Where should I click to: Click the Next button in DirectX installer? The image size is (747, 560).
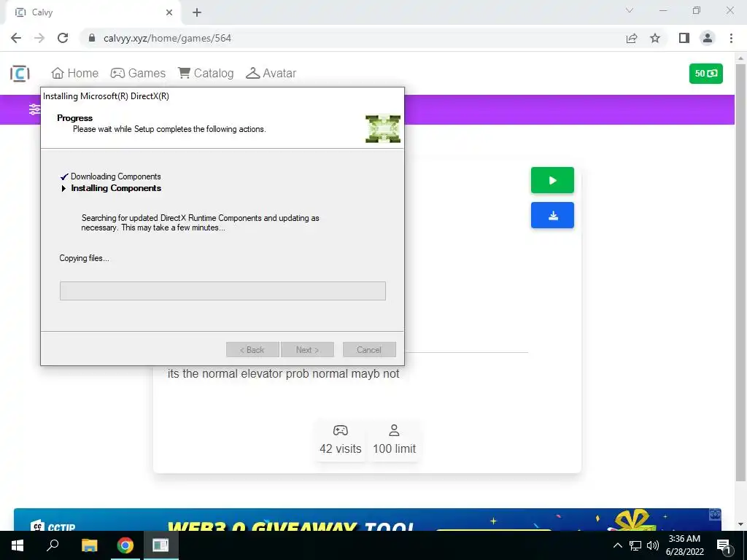pos(307,349)
